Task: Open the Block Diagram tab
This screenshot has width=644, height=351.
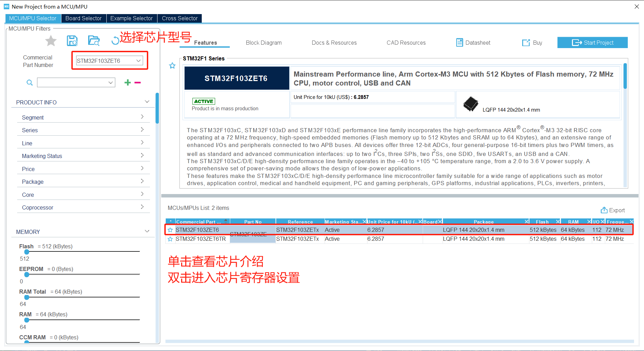Action: pos(264,43)
